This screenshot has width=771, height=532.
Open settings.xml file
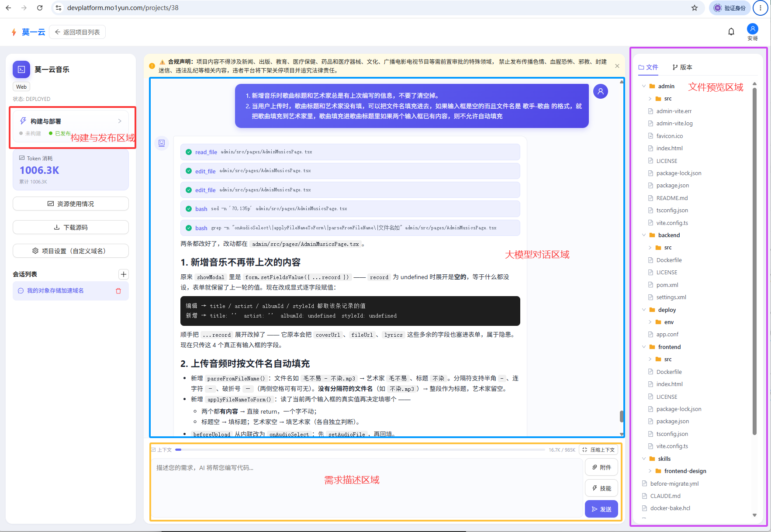click(671, 297)
